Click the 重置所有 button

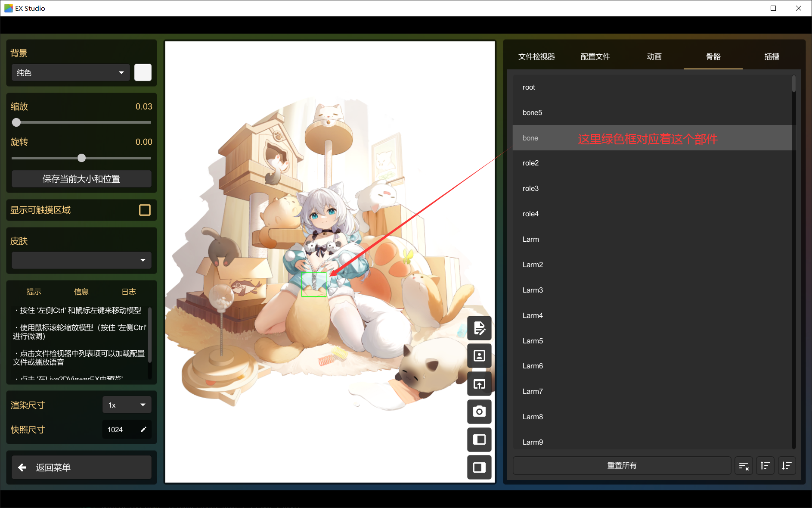coord(622,465)
